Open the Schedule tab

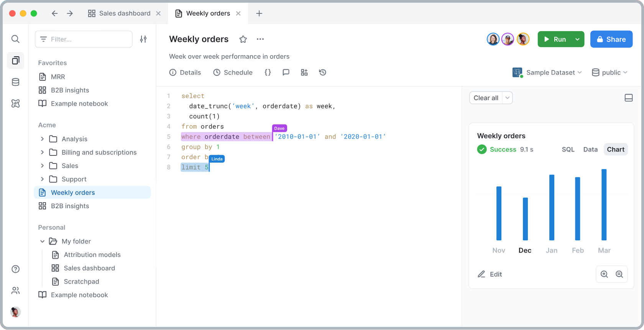point(233,72)
